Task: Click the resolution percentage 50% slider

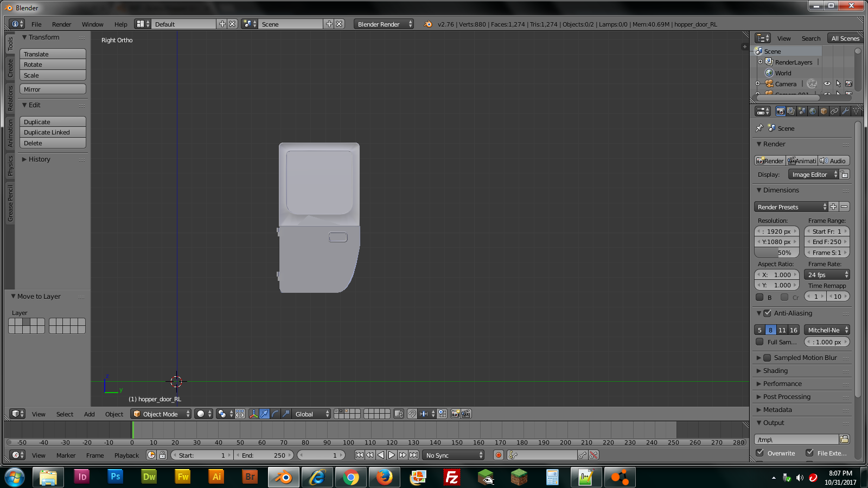Action: pyautogui.click(x=777, y=253)
